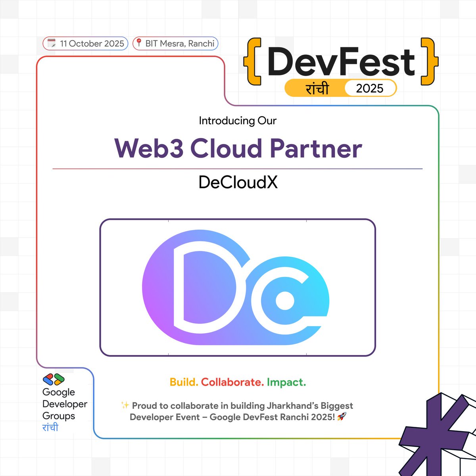Select the sparkle icon before the collaboration text
476x476 pixels.
point(124,406)
